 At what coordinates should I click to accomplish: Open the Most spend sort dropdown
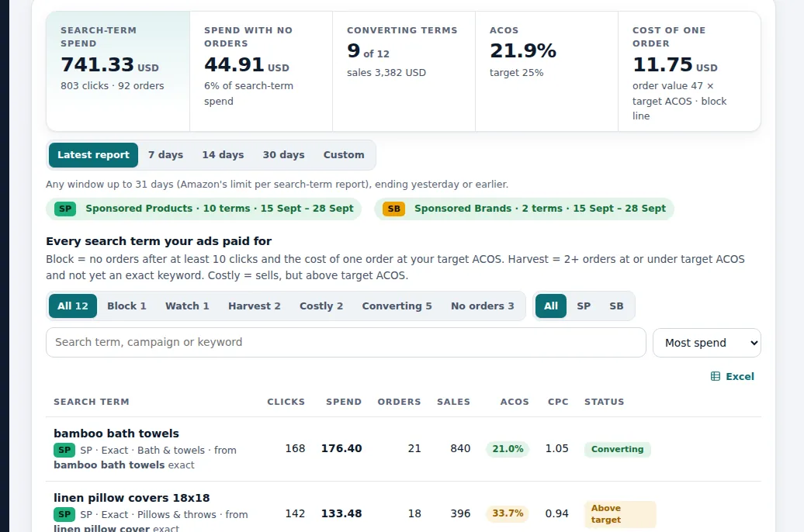706,343
